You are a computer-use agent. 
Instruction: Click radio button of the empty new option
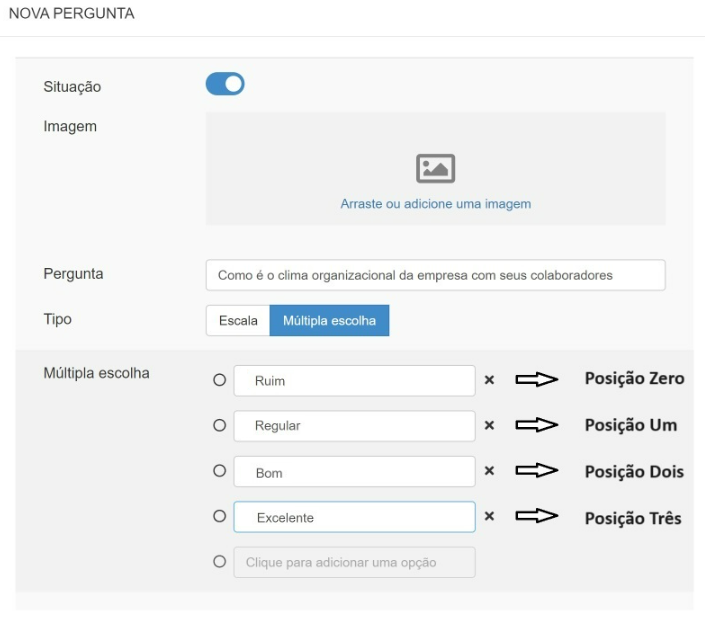click(x=219, y=562)
